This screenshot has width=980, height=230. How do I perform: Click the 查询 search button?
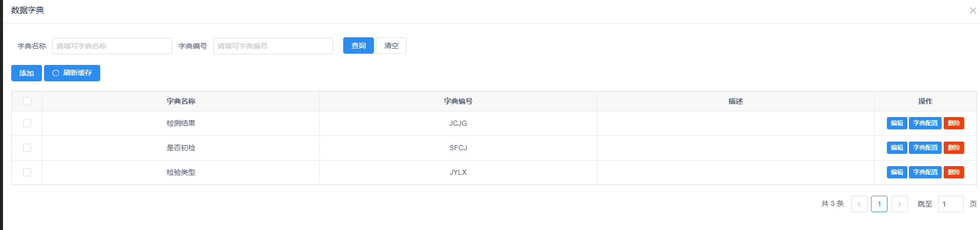pyautogui.click(x=358, y=45)
